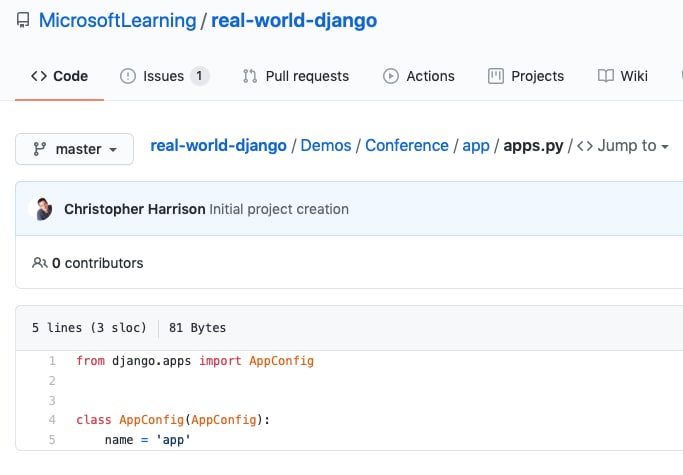The height and width of the screenshot is (475, 683).
Task: Click the code brackets icon beside Jump to
Action: coord(585,146)
